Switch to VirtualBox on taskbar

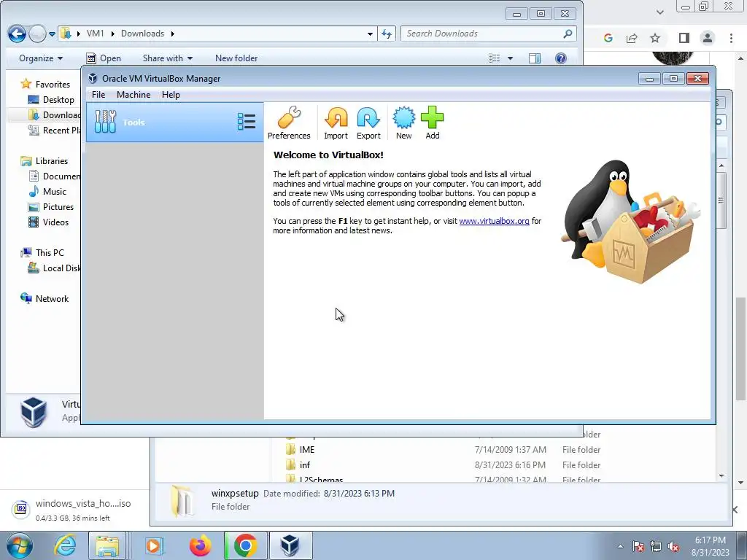290,545
